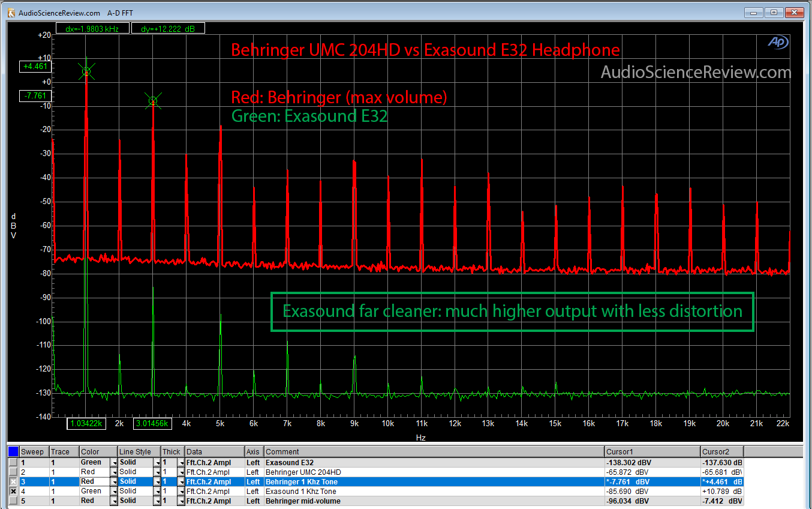Open Line Style dropdown for Behringer UMC 204HD row
The height and width of the screenshot is (509, 812).
pos(157,472)
